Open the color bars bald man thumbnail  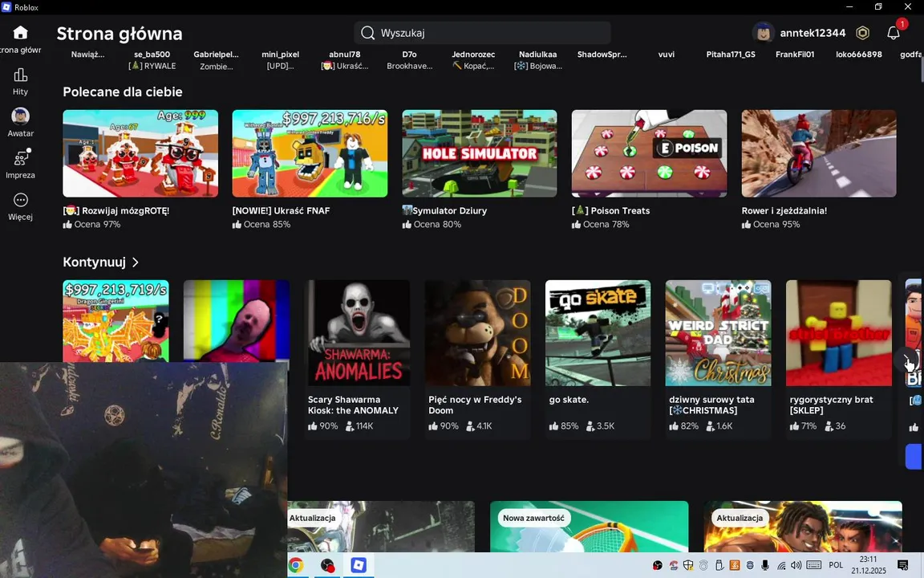tap(237, 321)
